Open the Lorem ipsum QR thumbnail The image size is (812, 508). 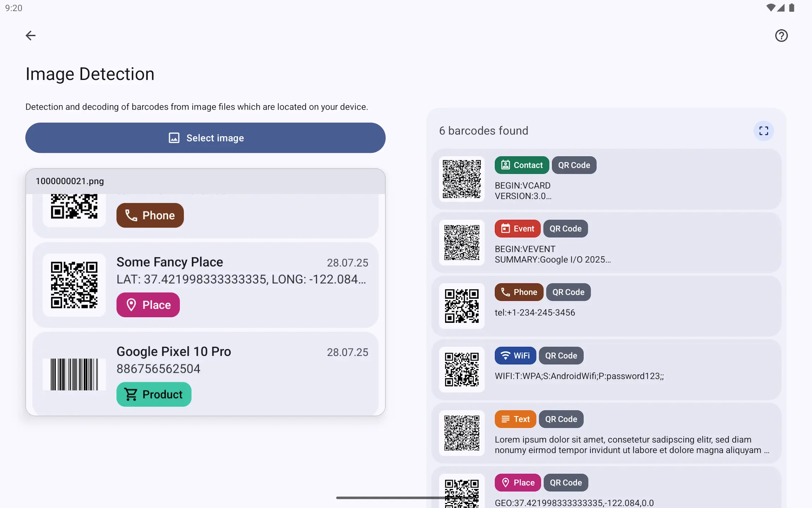click(x=462, y=433)
